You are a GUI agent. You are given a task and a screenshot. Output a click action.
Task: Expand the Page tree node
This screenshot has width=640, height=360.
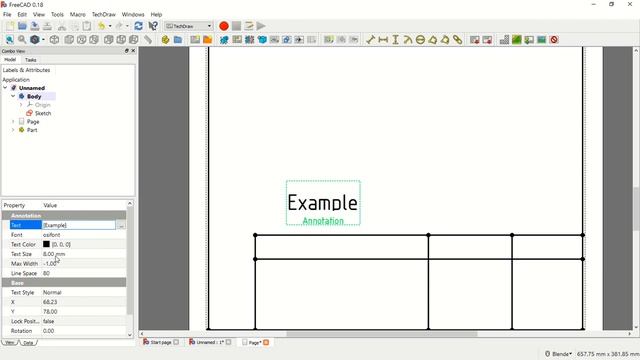pyautogui.click(x=13, y=122)
